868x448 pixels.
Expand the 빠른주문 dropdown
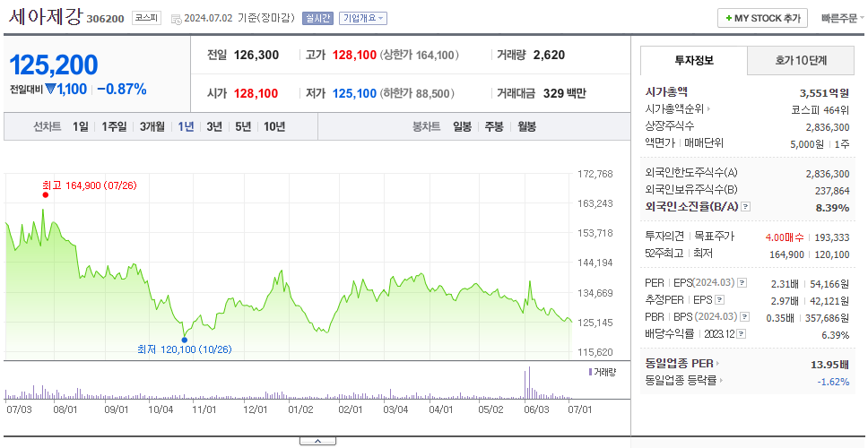(843, 18)
